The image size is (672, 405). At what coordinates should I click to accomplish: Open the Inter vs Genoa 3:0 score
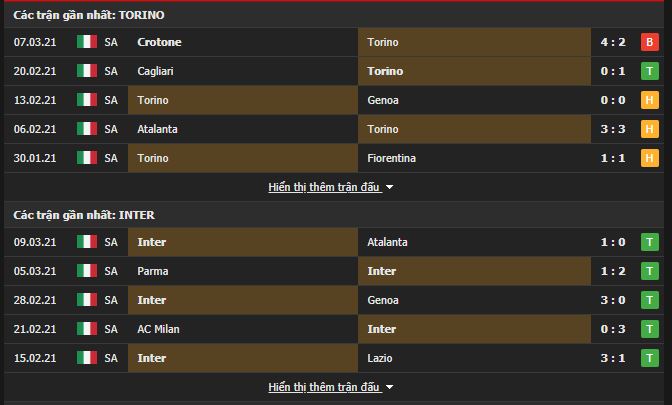[x=613, y=300]
